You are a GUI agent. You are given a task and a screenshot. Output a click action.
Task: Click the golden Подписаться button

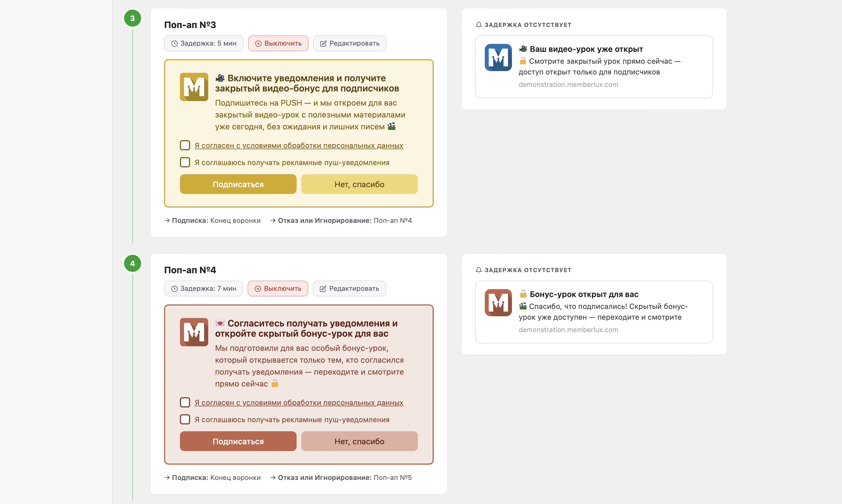tap(238, 184)
